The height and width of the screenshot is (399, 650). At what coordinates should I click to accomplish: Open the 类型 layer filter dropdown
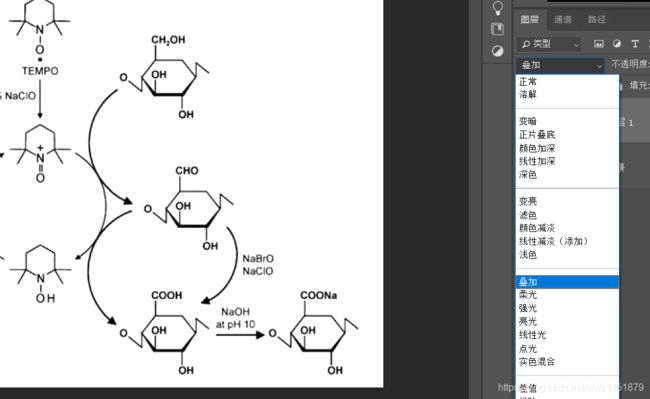coord(550,44)
